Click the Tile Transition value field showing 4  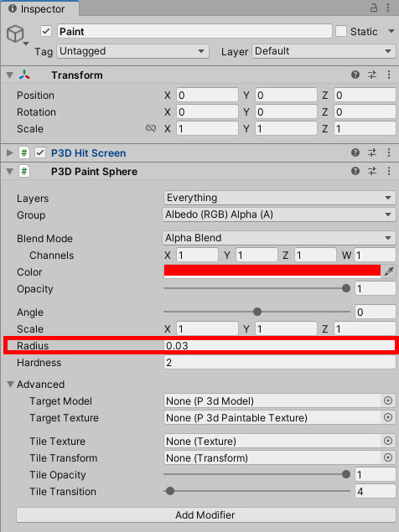[376, 491]
